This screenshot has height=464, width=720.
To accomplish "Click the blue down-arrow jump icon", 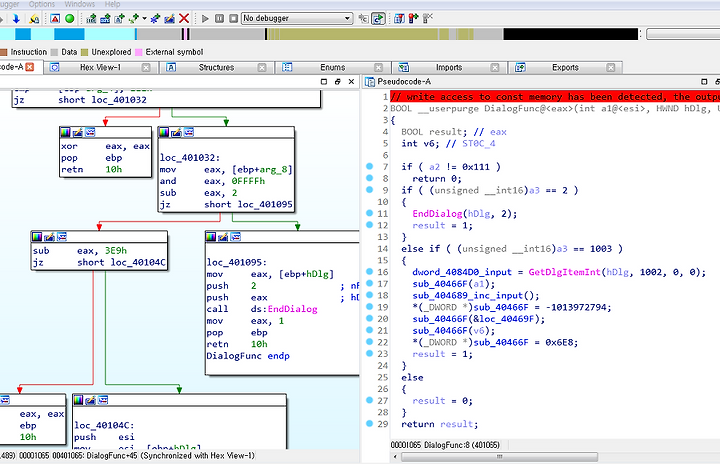I will [x=16, y=18].
